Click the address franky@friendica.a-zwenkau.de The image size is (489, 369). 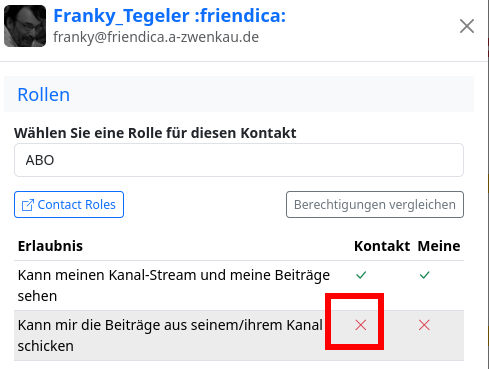pyautogui.click(x=156, y=37)
